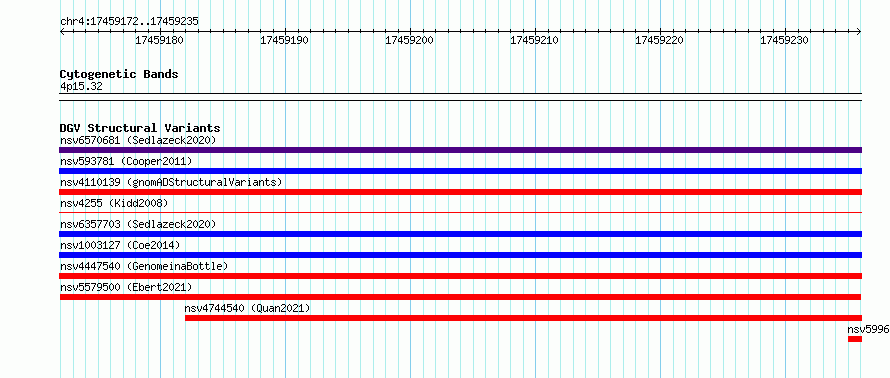Image resolution: width=890 pixels, height=378 pixels.
Task: Click ruler coordinate 17459220
Action: 660,41
